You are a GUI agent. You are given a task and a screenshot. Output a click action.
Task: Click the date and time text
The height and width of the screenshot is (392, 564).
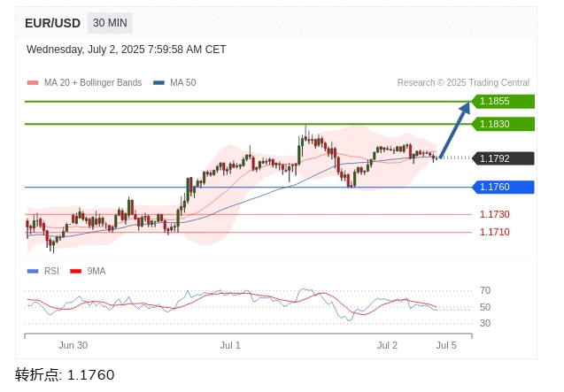pyautogui.click(x=127, y=50)
